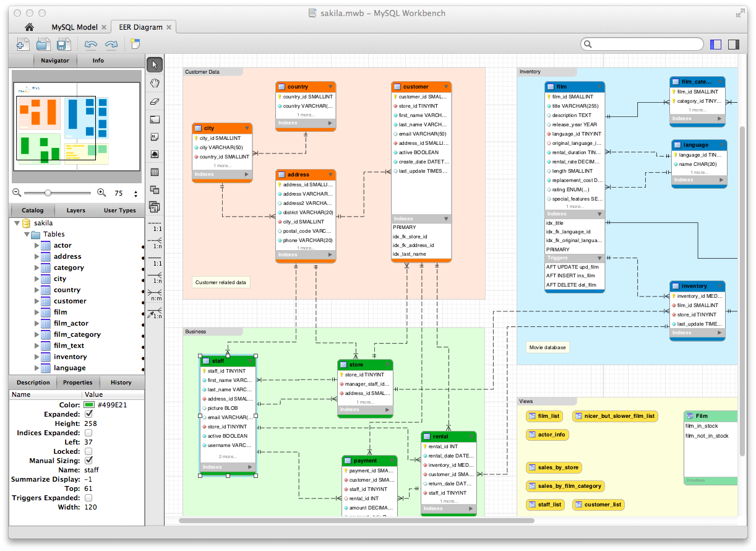Collapse the Tables node under sakila
This screenshot has width=756, height=551.
(x=27, y=234)
